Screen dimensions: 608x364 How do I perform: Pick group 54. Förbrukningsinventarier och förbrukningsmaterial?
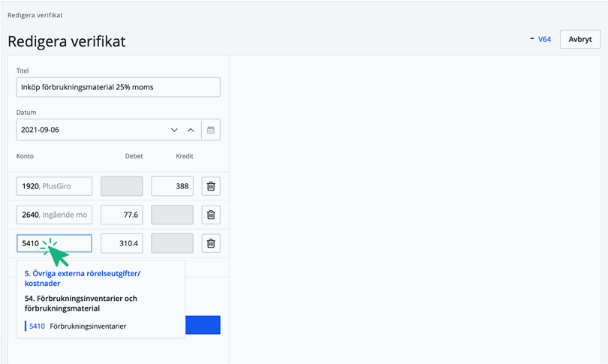tap(80, 303)
